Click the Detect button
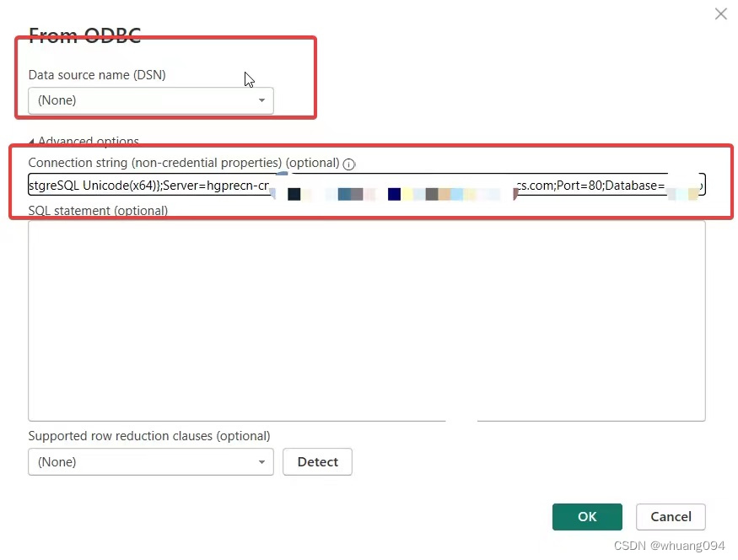 click(x=317, y=461)
